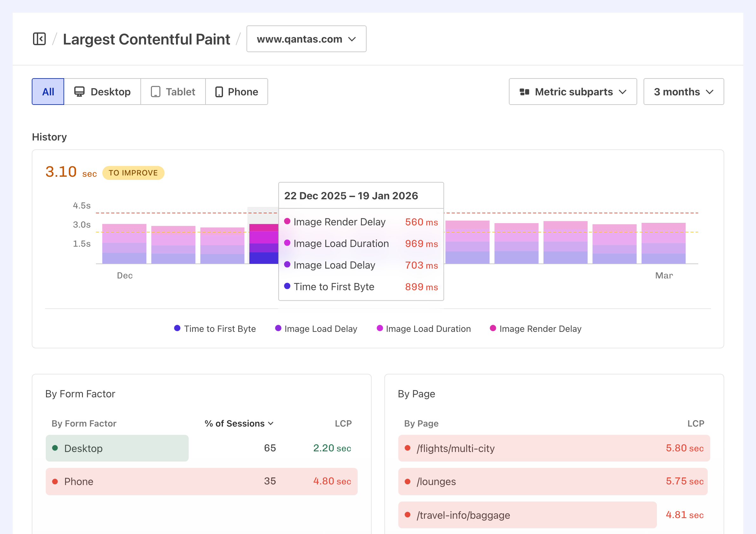This screenshot has height=534, width=756.
Task: Click the red dot beside /lounges
Action: [x=408, y=481]
